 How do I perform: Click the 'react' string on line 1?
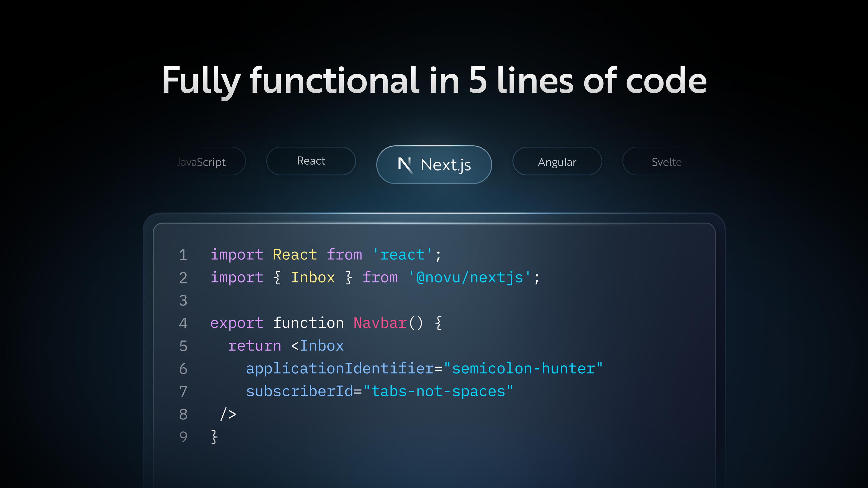pos(402,255)
